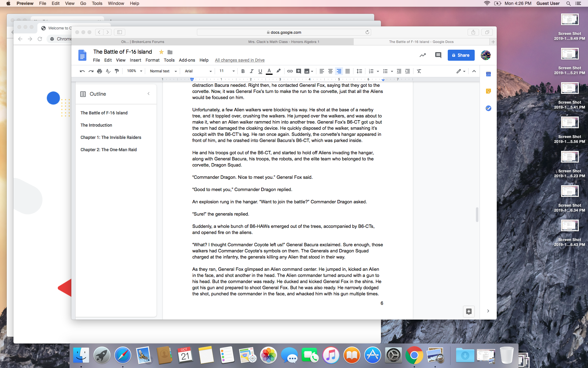Open the Arial font dropdown
Image resolution: width=588 pixels, height=368 pixels.
click(198, 71)
